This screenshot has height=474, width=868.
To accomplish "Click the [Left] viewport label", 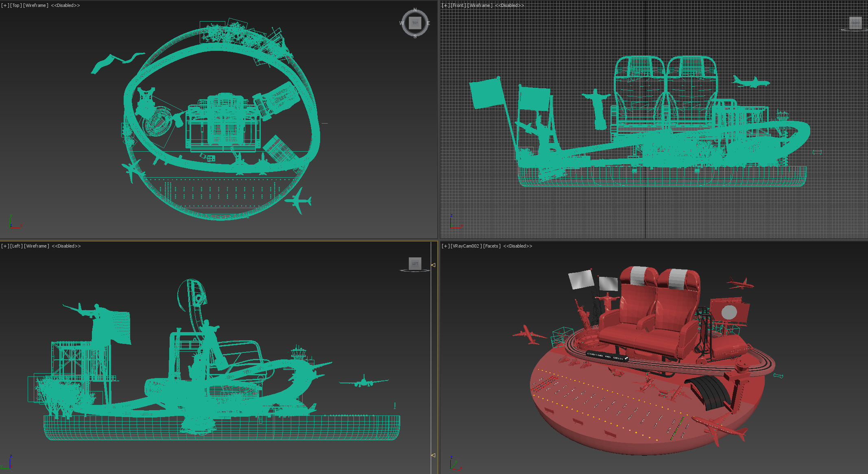I will [16, 246].
